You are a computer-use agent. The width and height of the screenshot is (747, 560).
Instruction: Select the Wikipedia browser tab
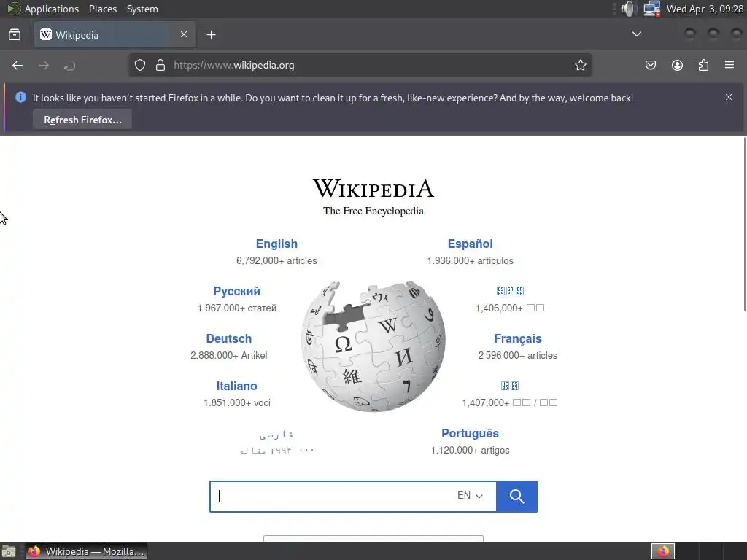click(x=115, y=34)
